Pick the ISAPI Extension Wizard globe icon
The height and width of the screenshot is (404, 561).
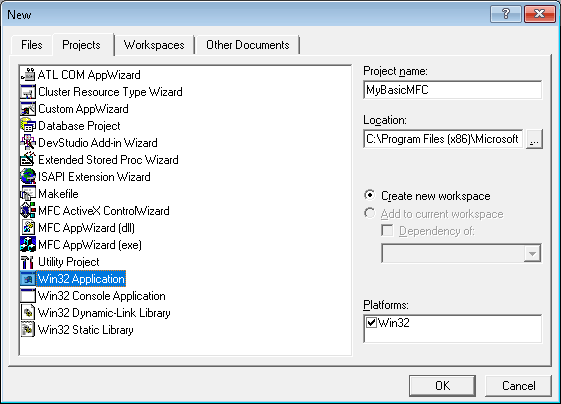28,177
